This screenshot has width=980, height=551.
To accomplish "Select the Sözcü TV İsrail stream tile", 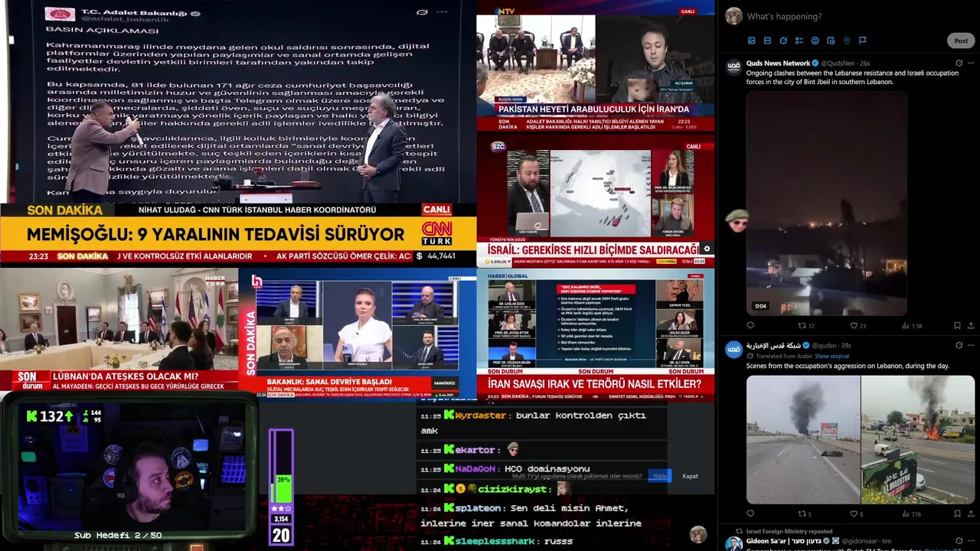I will pyautogui.click(x=596, y=201).
